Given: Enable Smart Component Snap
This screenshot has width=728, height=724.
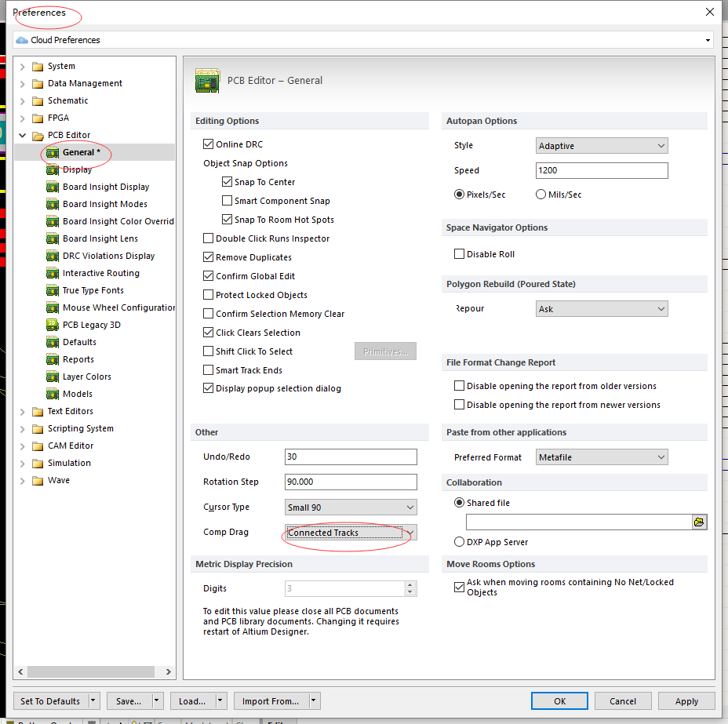Looking at the screenshot, I should pyautogui.click(x=227, y=201).
